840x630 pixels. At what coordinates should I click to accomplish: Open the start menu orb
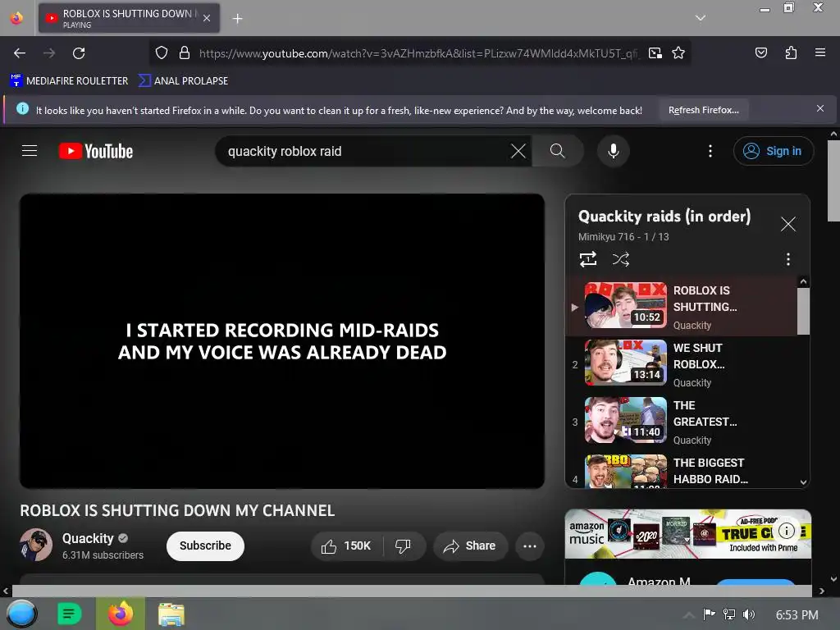click(21, 614)
